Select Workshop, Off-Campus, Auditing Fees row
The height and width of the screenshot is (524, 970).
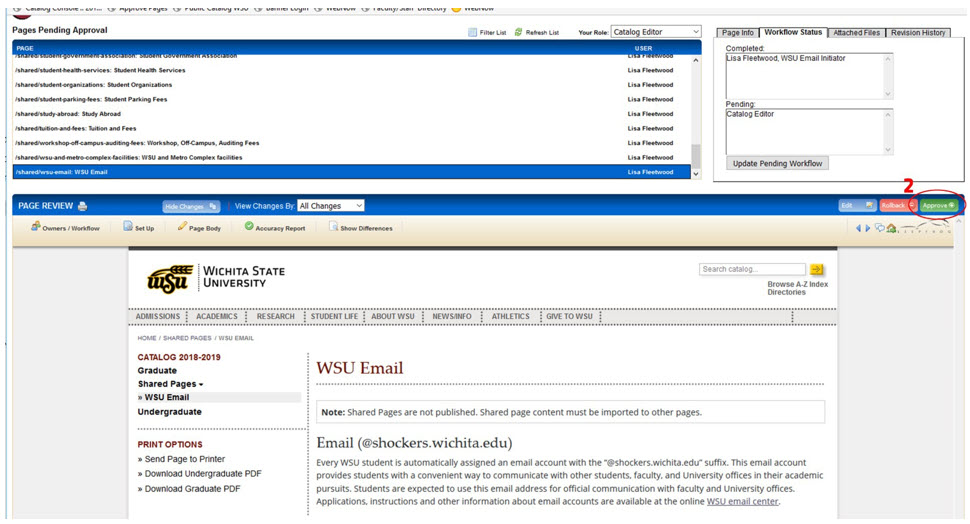click(351, 143)
